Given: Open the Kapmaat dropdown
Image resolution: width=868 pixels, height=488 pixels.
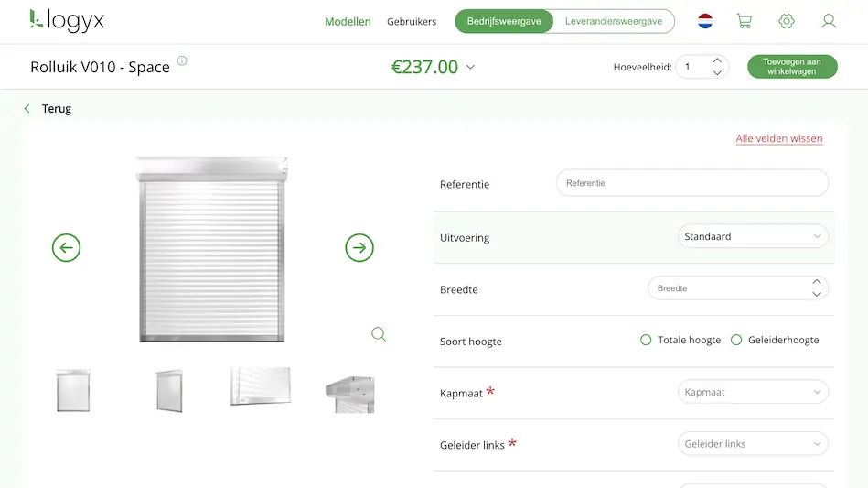Looking at the screenshot, I should tap(753, 392).
